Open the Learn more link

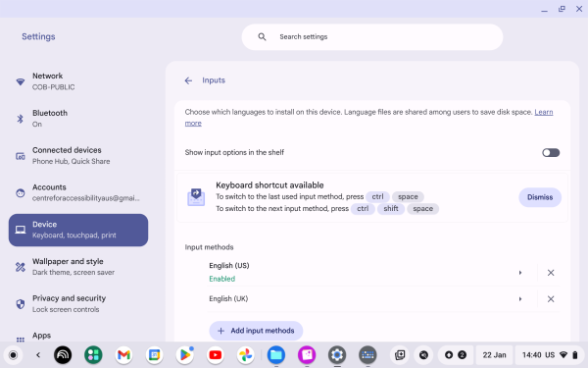543,112
